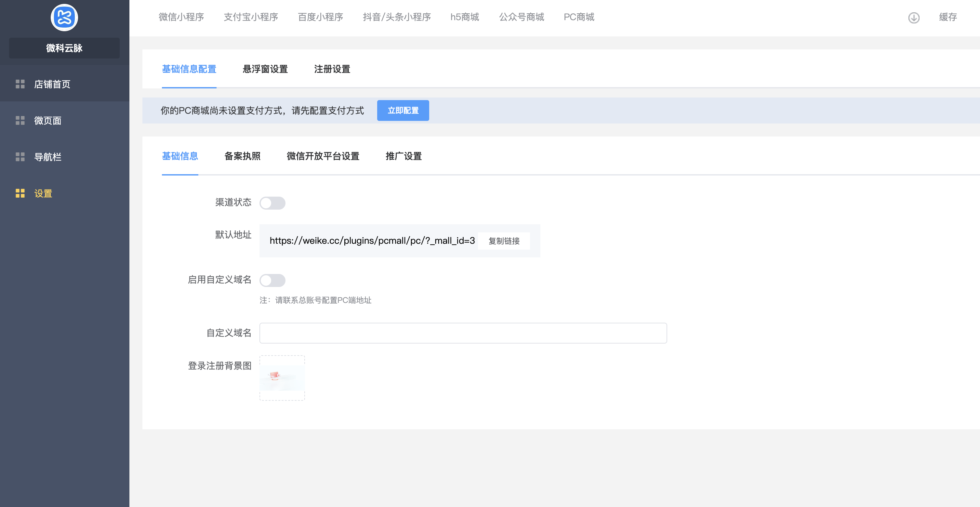
Task: Click the 微科云脉 logo icon
Action: 64,18
